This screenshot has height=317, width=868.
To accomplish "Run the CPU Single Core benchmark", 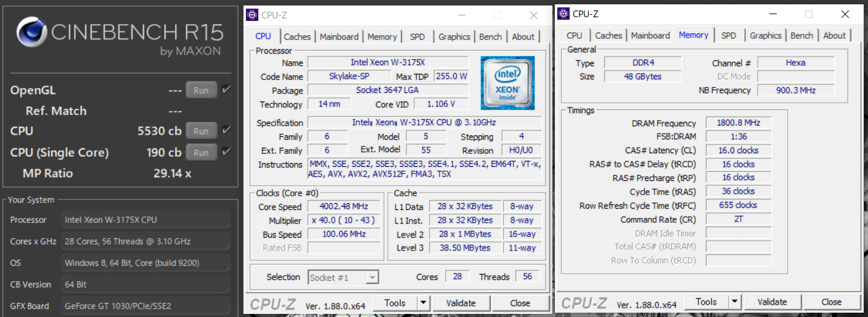I will click(x=201, y=151).
